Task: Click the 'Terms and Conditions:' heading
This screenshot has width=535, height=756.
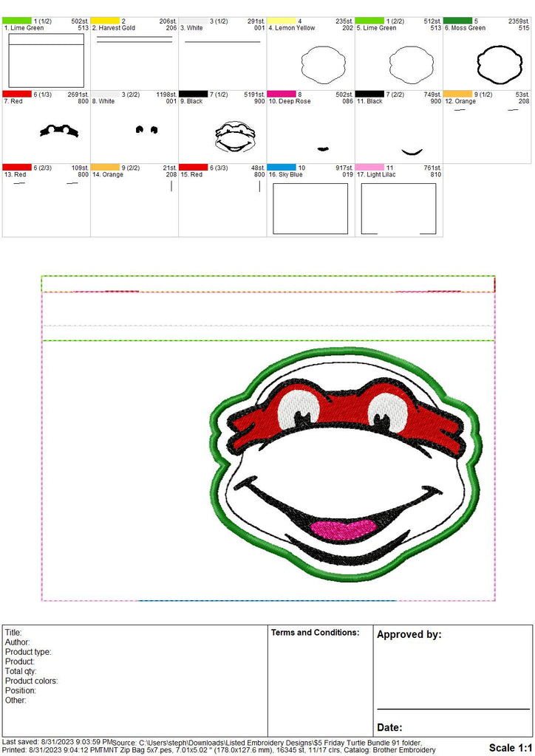Action: (x=315, y=633)
